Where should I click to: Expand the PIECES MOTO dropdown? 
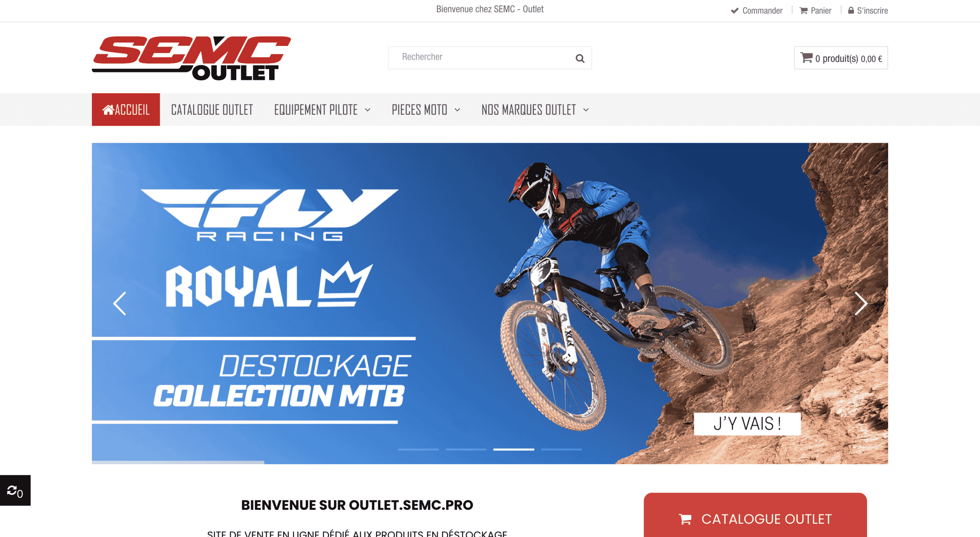pyautogui.click(x=426, y=110)
